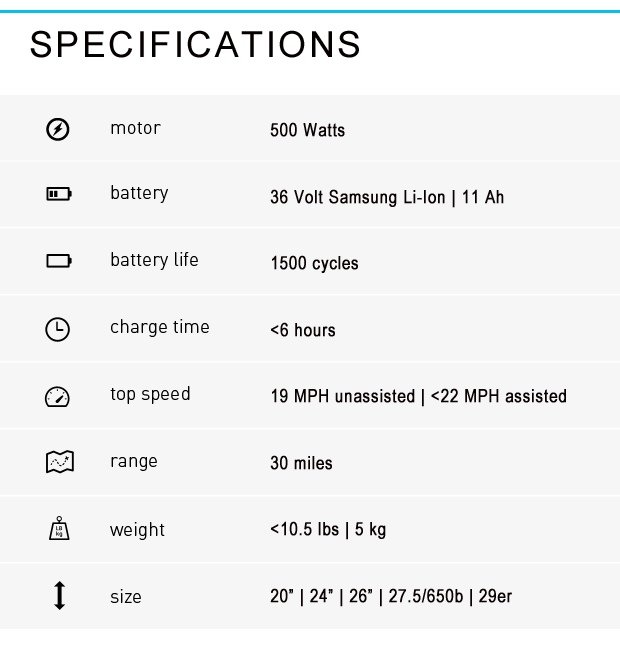Click the half-charged battery icon
Viewport: 620px width, 652px height.
click(59, 194)
